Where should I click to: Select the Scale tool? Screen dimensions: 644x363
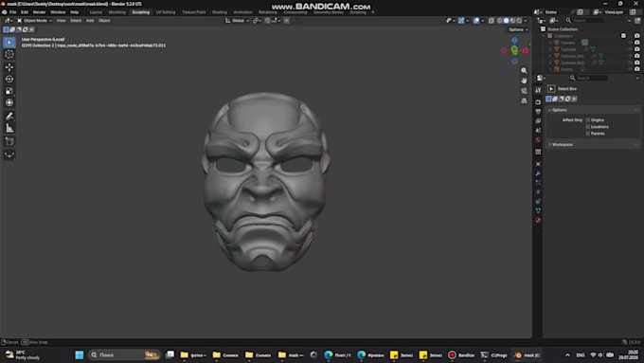9,91
